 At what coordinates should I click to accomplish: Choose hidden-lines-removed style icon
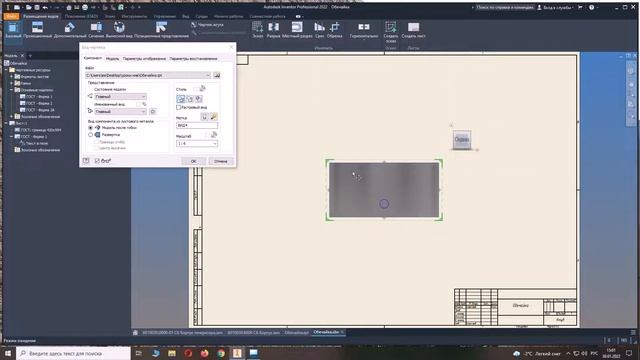[190, 99]
